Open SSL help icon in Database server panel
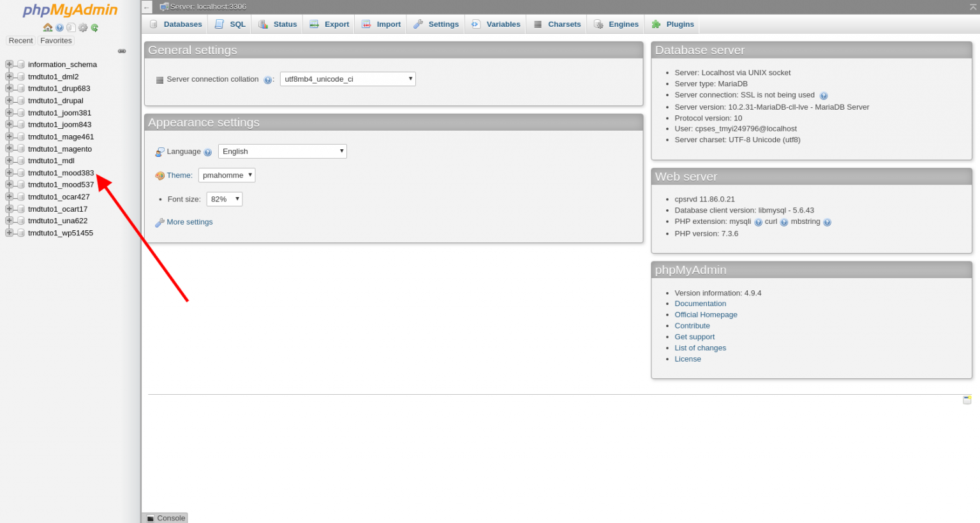Screen dimensions: 980x523 click(x=823, y=95)
